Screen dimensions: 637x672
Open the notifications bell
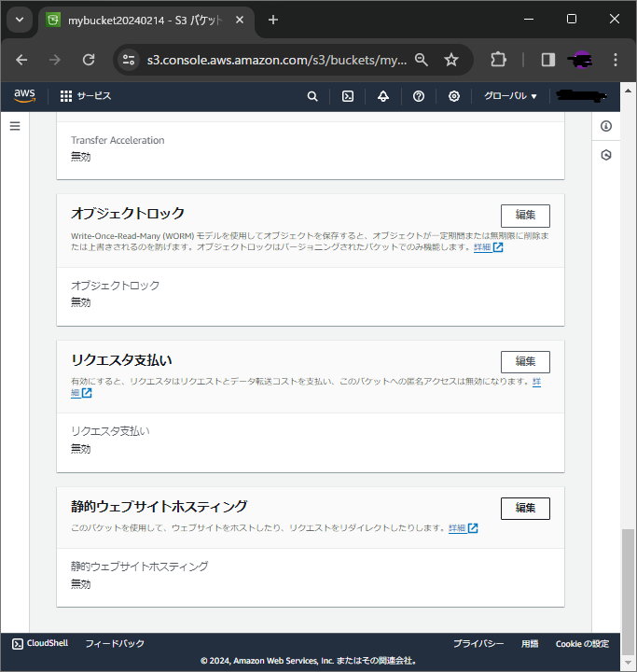coord(383,96)
